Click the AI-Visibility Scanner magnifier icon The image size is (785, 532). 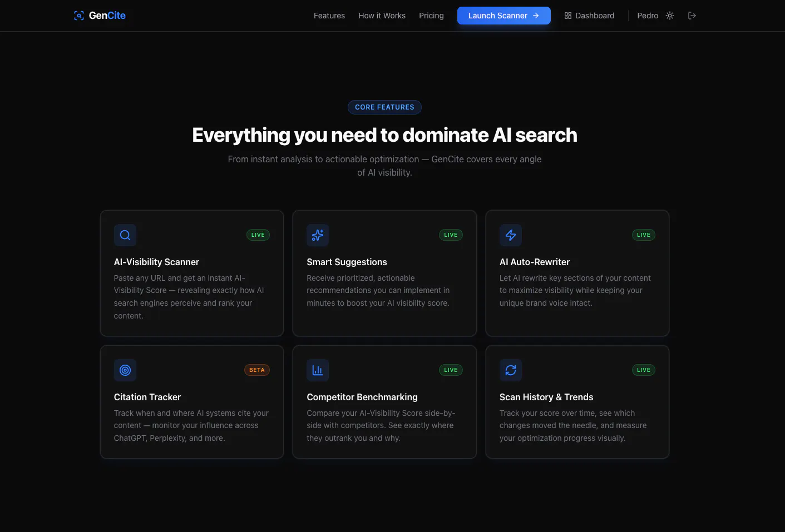pyautogui.click(x=125, y=235)
